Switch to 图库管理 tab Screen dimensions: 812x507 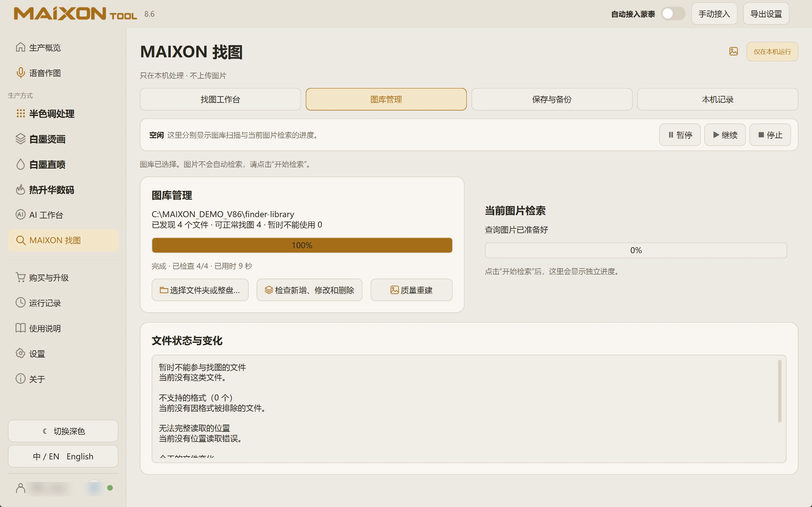tap(386, 99)
